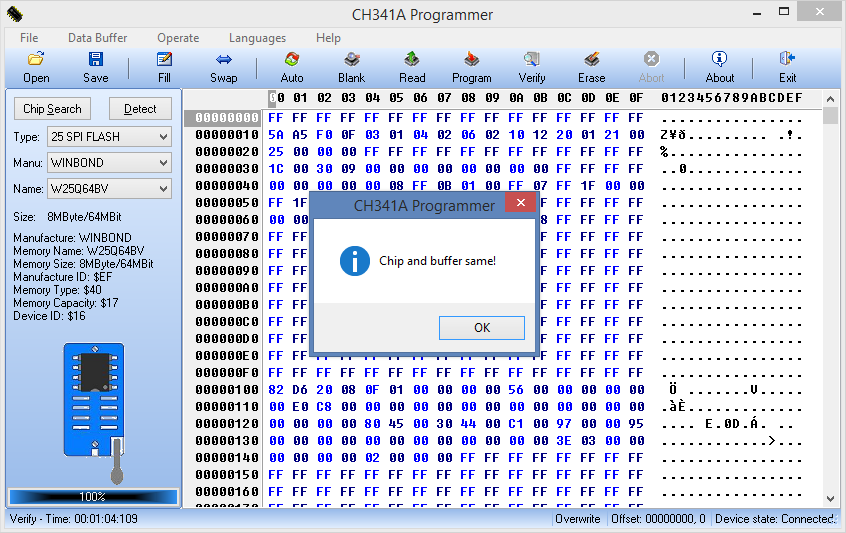Click hex byte 1C in row 00000030
This screenshot has height=533, width=846.
tap(276, 169)
